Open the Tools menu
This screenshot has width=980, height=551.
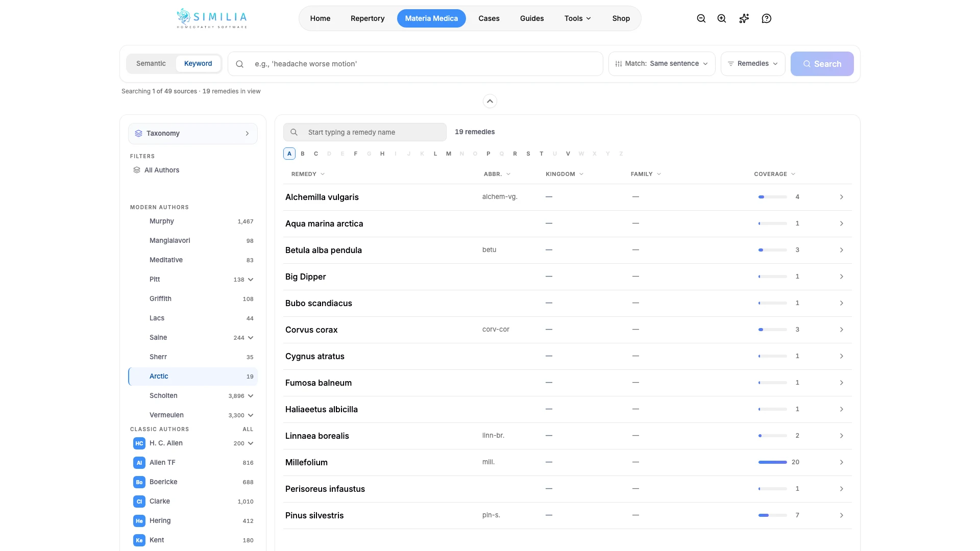click(x=578, y=18)
